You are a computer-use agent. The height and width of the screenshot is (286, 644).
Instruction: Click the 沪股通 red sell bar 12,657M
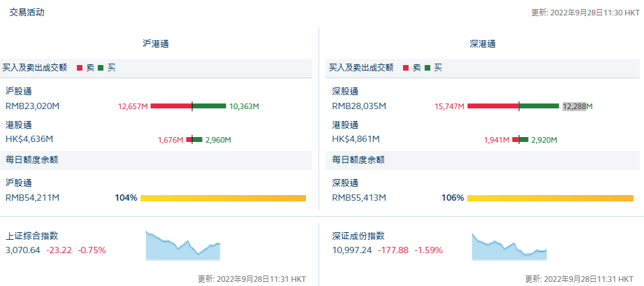171,106
